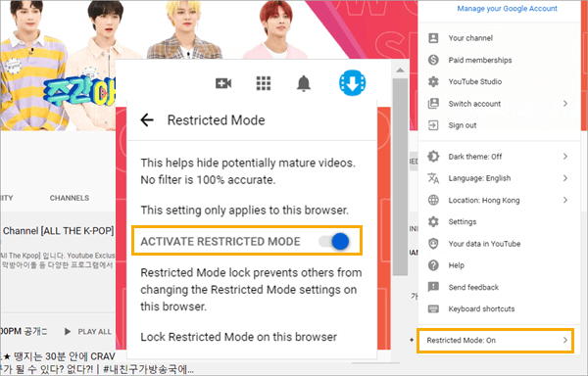
Task: Click the menu scrollbar up arrow
Action: point(400,70)
